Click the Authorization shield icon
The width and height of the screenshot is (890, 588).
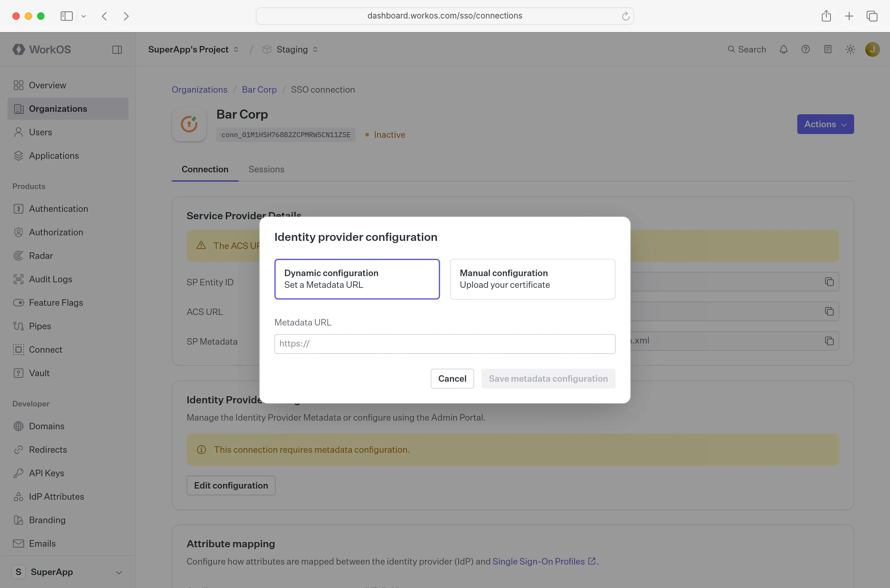tap(18, 232)
